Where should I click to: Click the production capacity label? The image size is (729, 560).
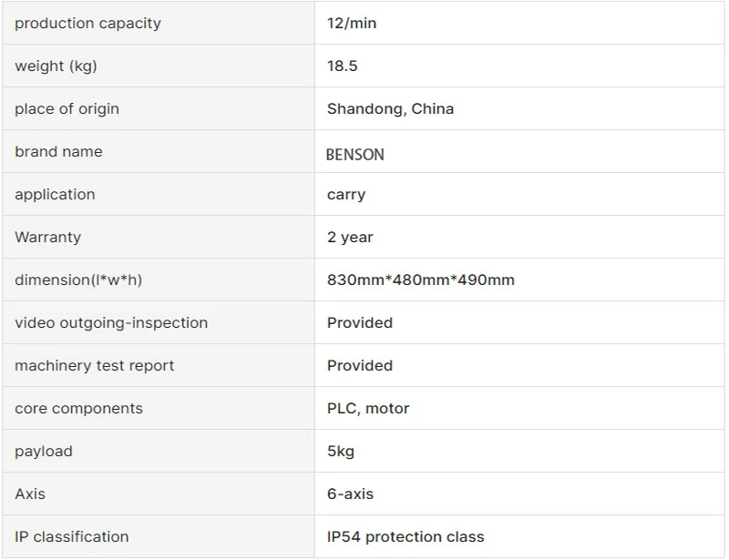(x=87, y=24)
